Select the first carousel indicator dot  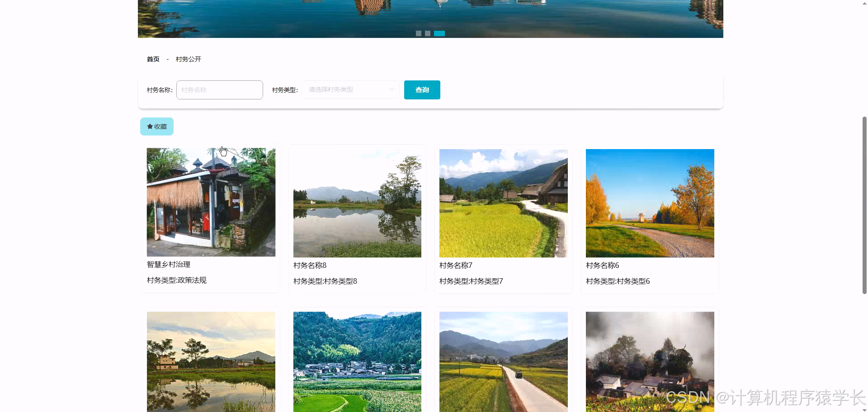click(x=419, y=33)
